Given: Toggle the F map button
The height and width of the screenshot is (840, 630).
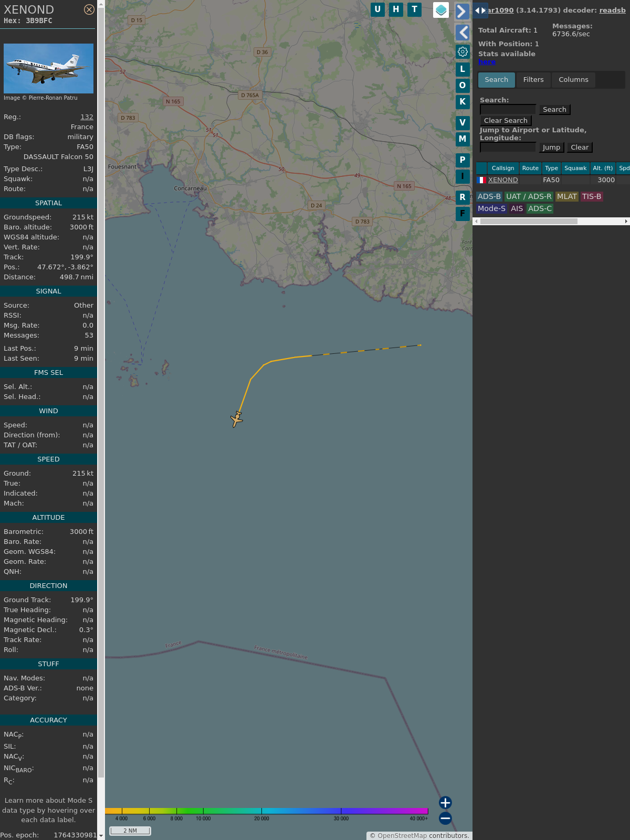Looking at the screenshot, I should tap(463, 213).
